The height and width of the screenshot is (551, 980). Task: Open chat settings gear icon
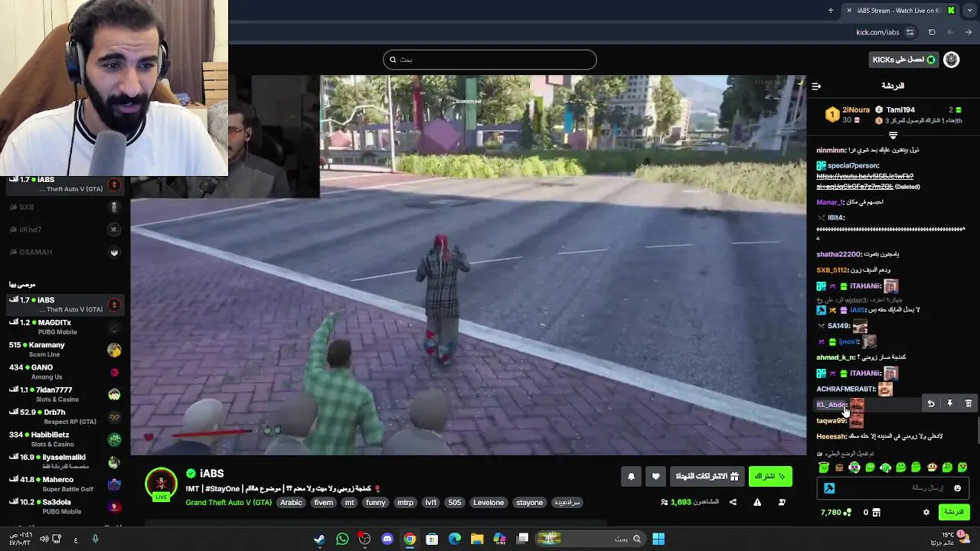tap(926, 512)
